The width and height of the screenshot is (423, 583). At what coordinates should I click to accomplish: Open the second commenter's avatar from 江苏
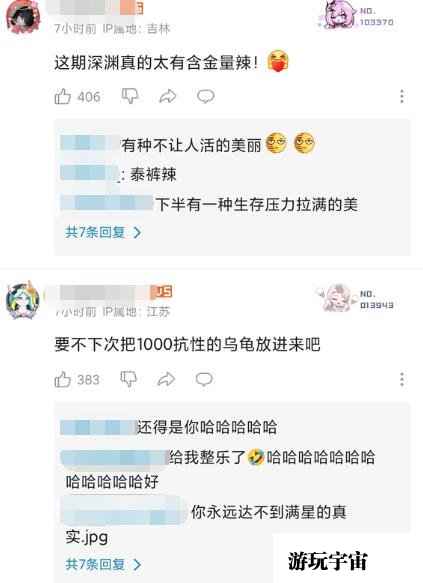pyautogui.click(x=23, y=300)
